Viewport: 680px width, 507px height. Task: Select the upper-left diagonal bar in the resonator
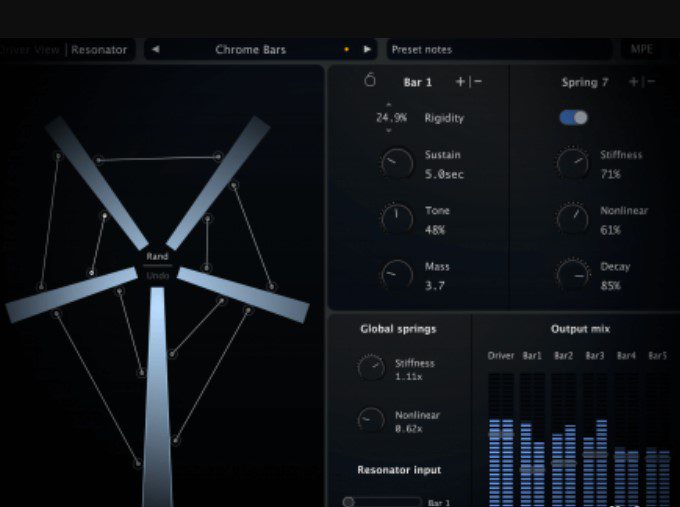pyautogui.click(x=96, y=182)
